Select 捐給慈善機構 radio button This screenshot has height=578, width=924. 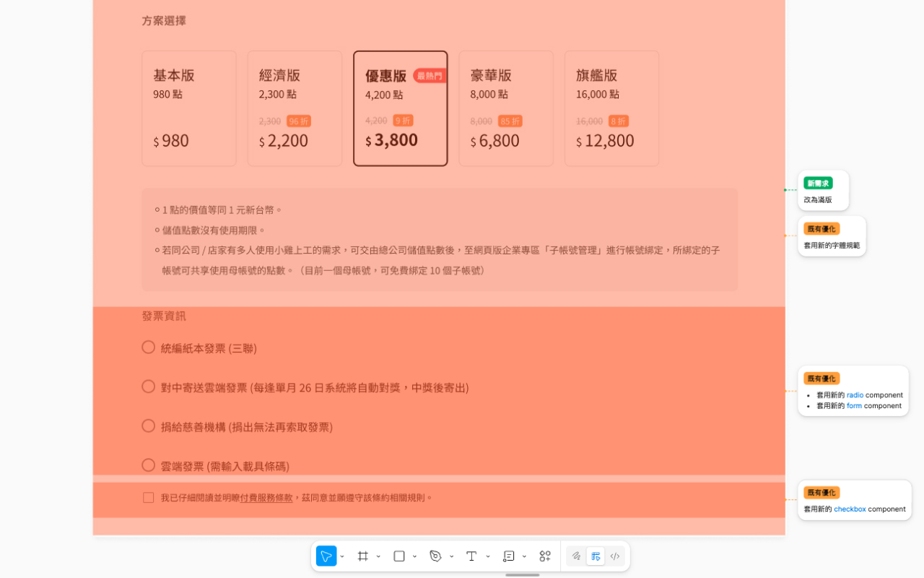click(149, 426)
